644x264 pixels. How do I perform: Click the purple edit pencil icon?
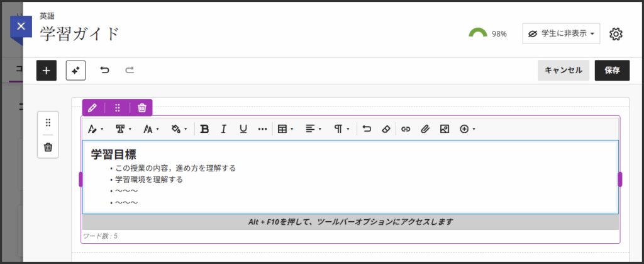point(92,108)
